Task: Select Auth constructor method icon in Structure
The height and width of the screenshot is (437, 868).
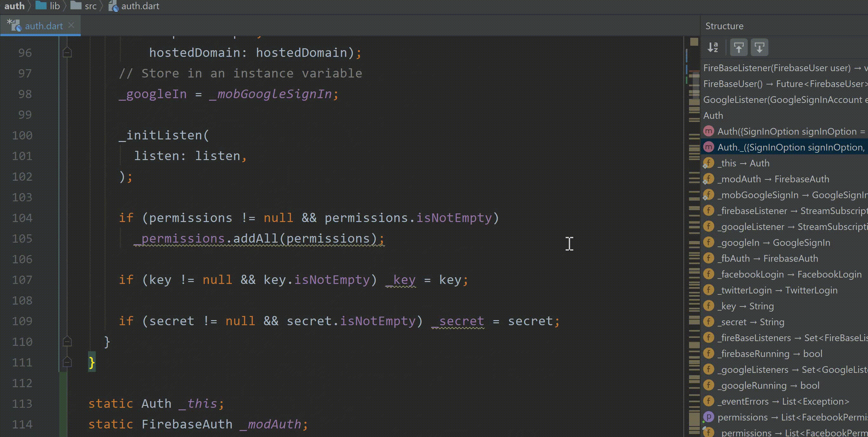Action: tap(709, 131)
